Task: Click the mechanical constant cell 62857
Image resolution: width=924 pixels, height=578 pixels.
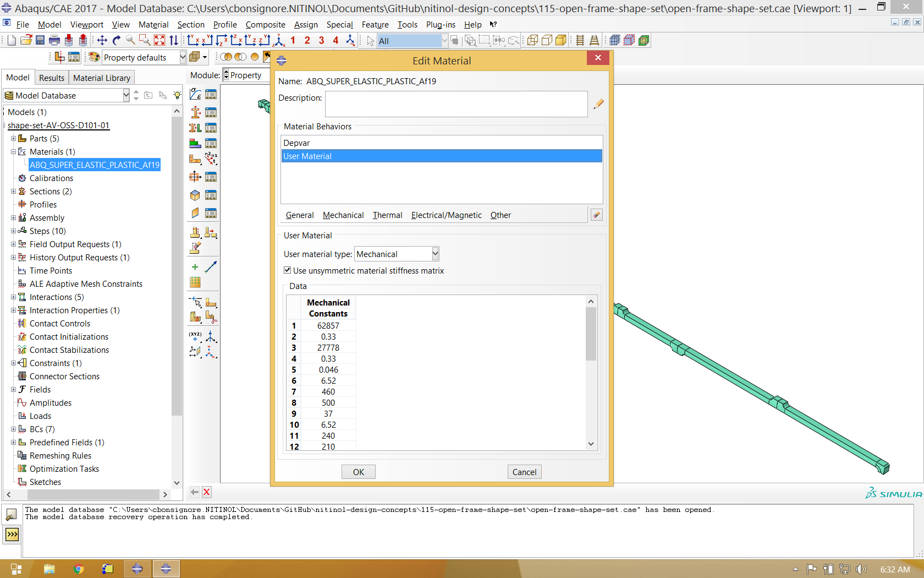Action: (x=328, y=325)
